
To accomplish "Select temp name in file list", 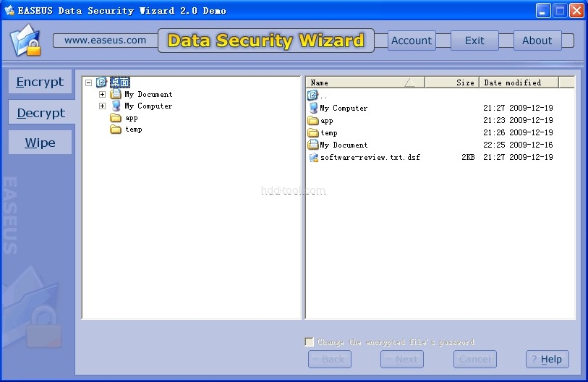I will pyautogui.click(x=329, y=133).
